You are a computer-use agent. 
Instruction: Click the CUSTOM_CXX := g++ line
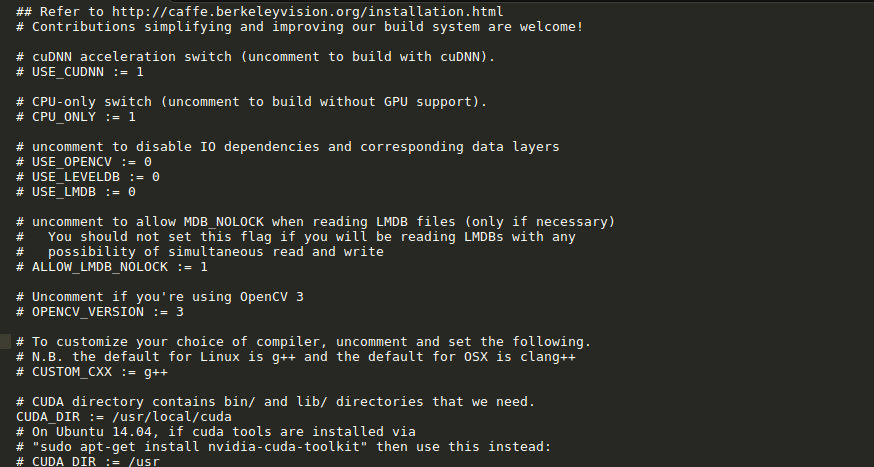point(92,372)
